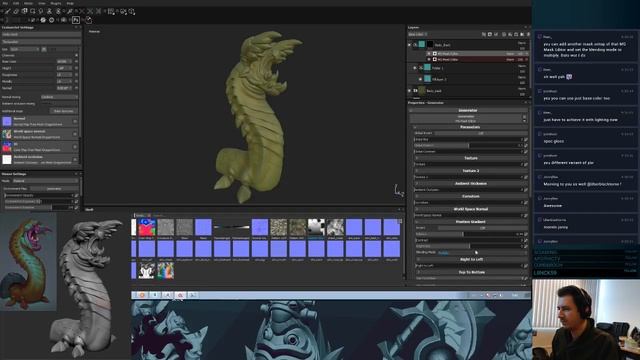The image size is (640, 360).
Task: Select the Paint brush tool
Action: click(8, 11)
